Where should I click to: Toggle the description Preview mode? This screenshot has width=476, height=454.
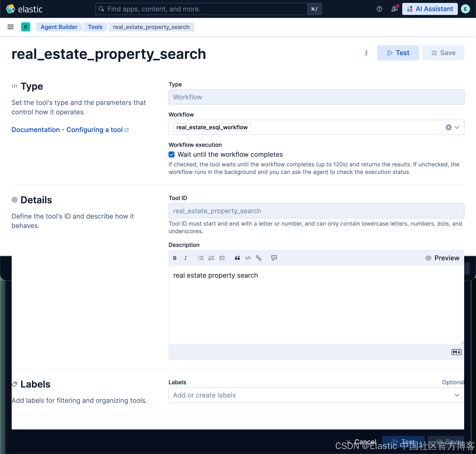[442, 258]
